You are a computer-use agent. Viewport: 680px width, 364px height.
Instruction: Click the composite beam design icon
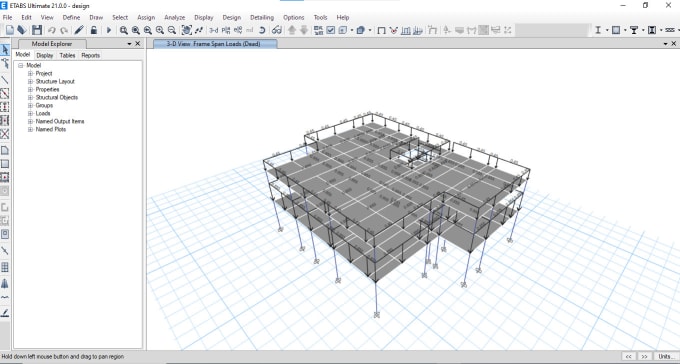(634, 30)
